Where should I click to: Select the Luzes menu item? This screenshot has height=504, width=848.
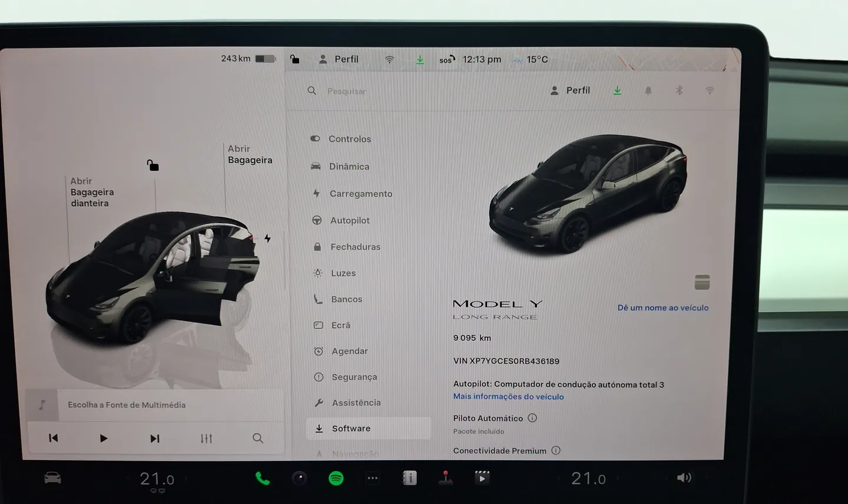[334, 273]
